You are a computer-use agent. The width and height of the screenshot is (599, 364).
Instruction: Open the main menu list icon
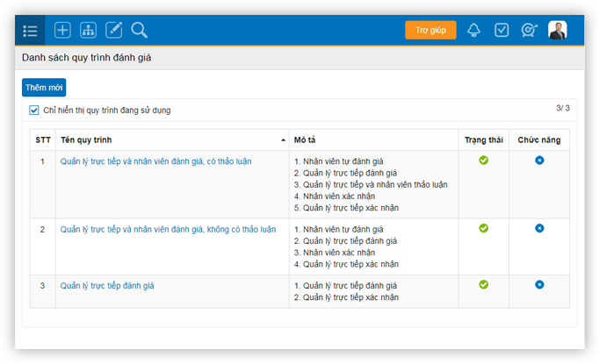point(30,31)
